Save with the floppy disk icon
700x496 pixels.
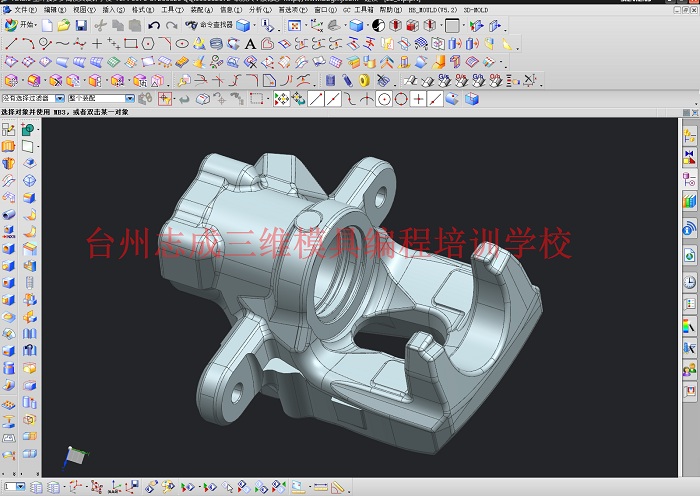(81, 25)
